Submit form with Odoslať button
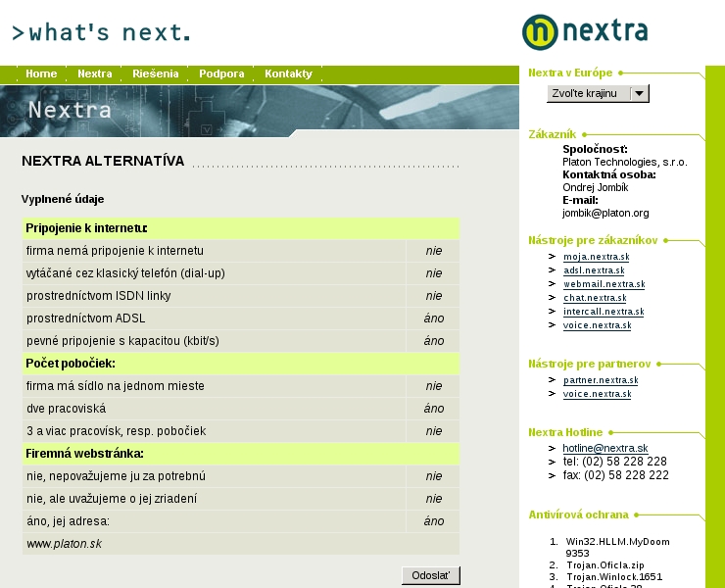This screenshot has width=725, height=588. 431,575
